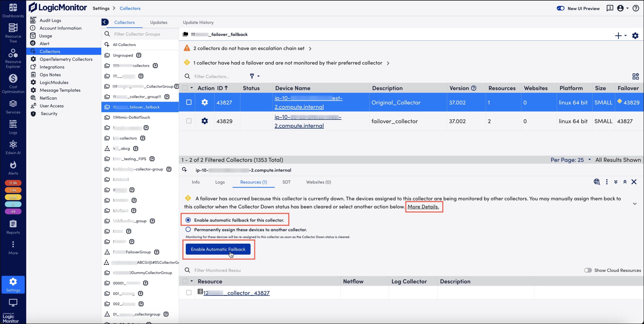This screenshot has width=644, height=324.
Task: Expand the failover warning chevron
Action: (388, 63)
